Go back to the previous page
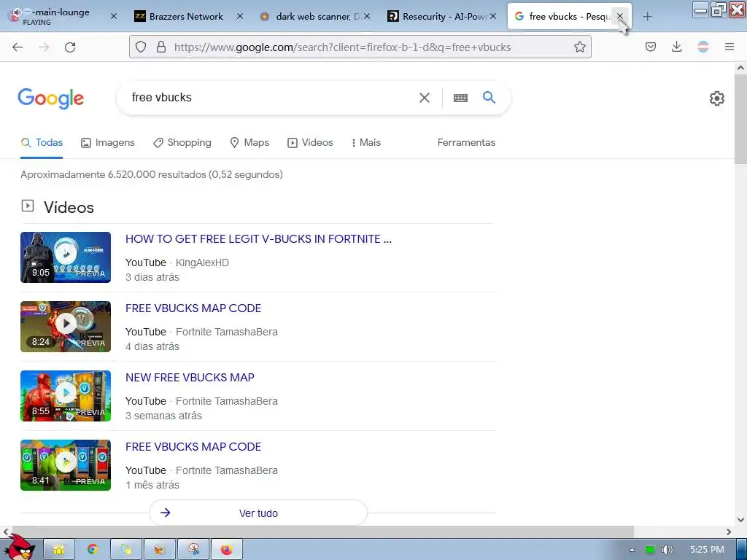This screenshot has height=560, width=747. pos(18,47)
